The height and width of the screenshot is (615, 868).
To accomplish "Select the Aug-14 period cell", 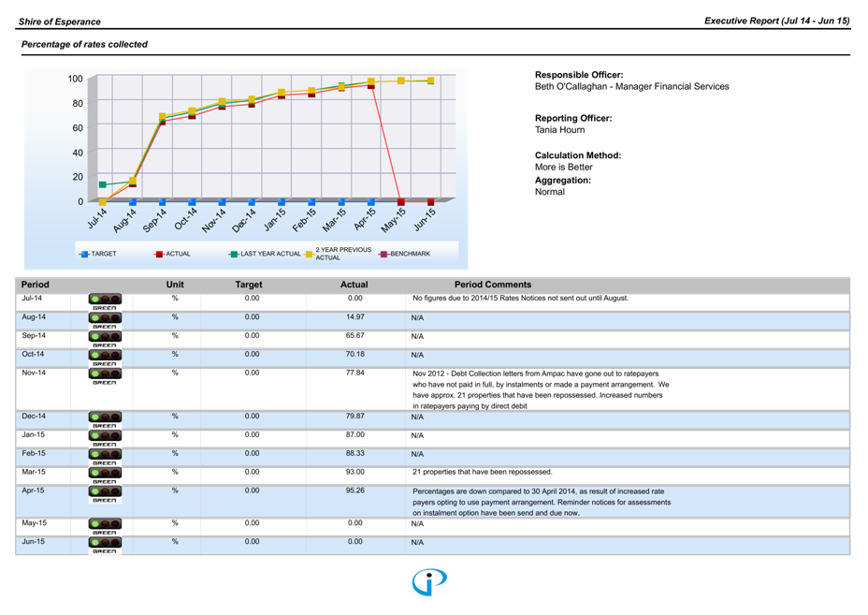I will click(34, 317).
